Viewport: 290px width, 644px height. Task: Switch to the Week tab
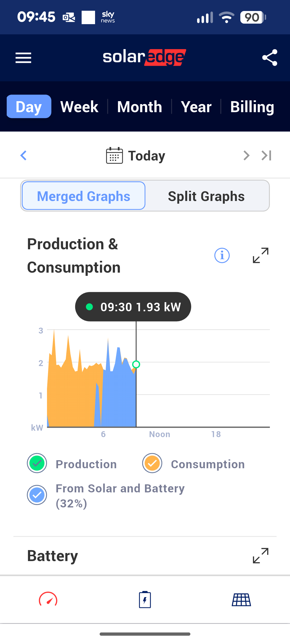tap(79, 107)
